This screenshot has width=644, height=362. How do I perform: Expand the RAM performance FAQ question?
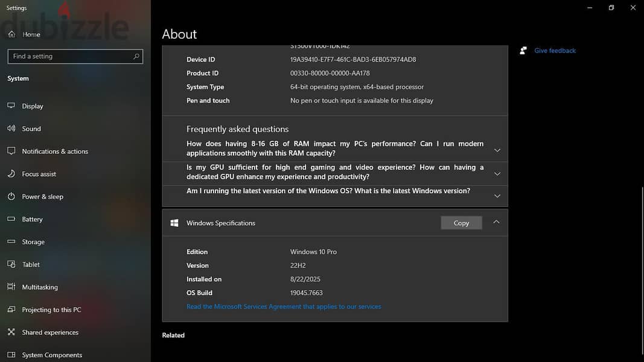pos(497,150)
